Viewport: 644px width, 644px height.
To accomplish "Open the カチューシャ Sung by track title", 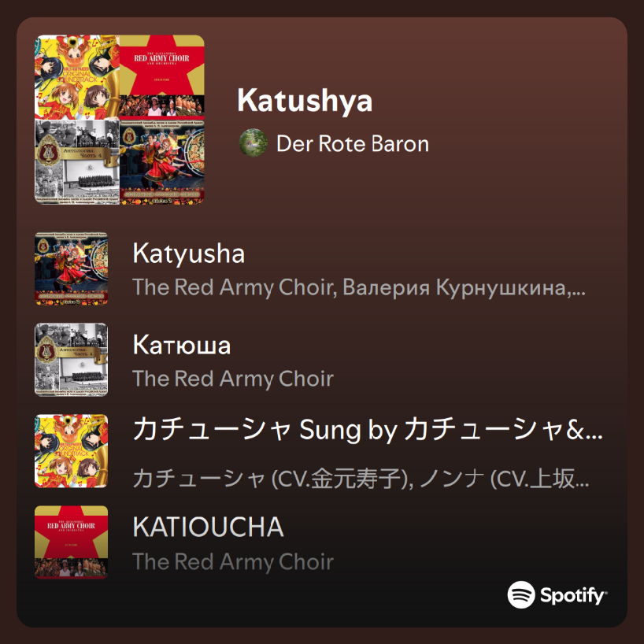I will pos(368,429).
